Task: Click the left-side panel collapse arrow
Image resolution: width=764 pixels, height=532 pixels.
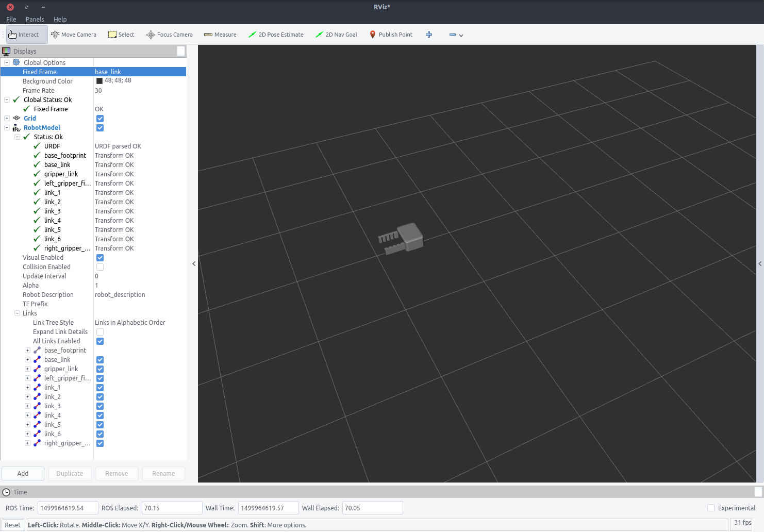Action: pyautogui.click(x=194, y=263)
